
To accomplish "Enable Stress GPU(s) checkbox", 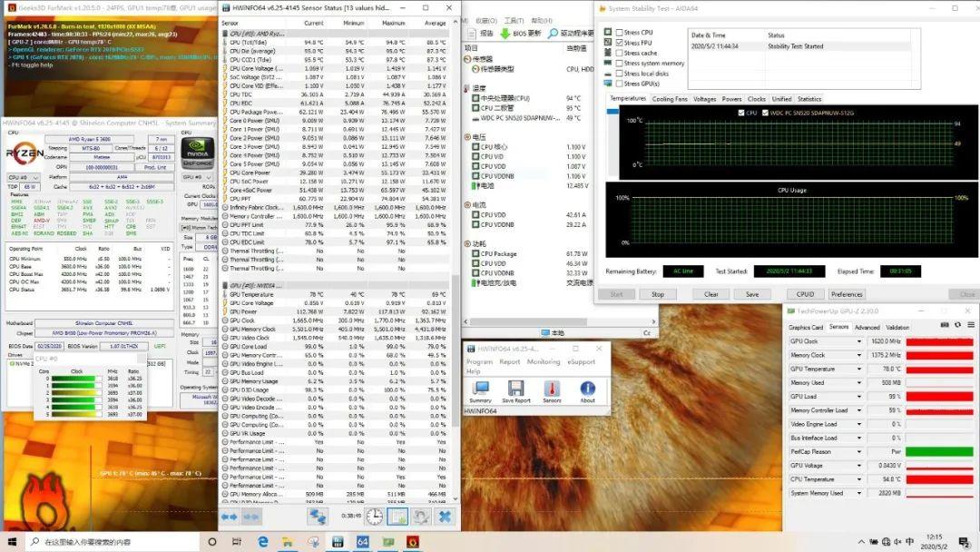I will point(620,84).
